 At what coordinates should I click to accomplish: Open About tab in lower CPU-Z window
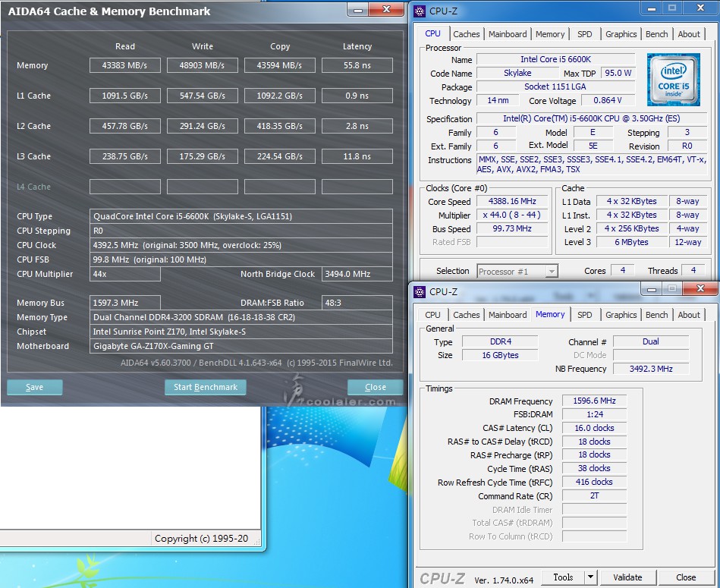coord(689,315)
